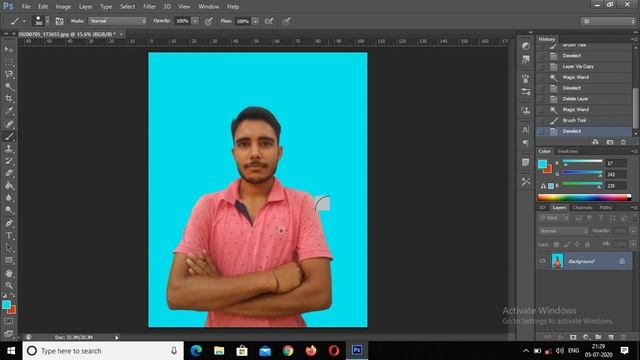Open the Tool Preset picker arrow

pos(24,21)
